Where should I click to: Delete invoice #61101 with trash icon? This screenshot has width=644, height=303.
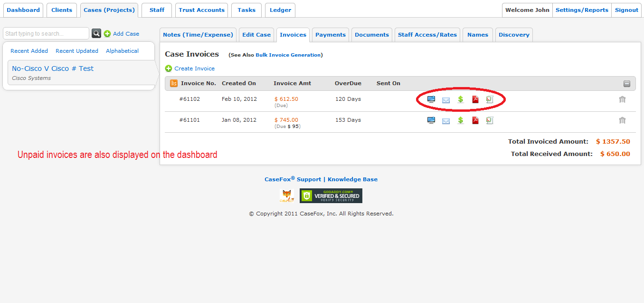pyautogui.click(x=622, y=120)
